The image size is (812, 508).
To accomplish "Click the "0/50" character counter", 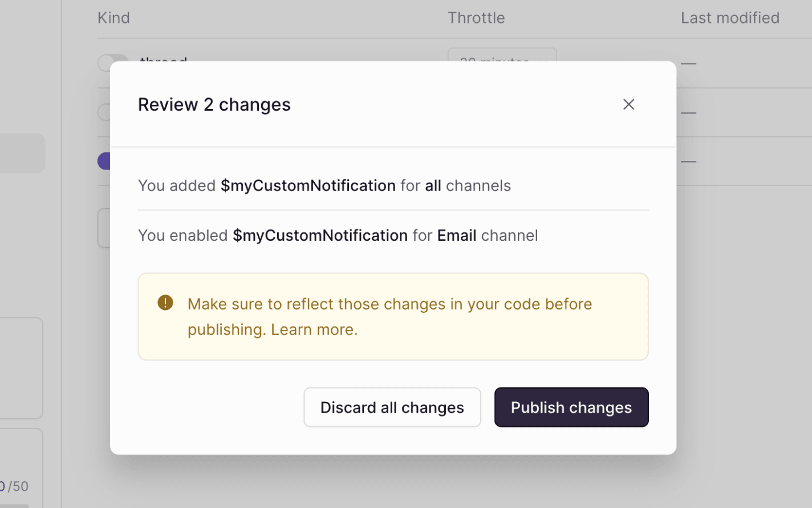I will click(14, 486).
